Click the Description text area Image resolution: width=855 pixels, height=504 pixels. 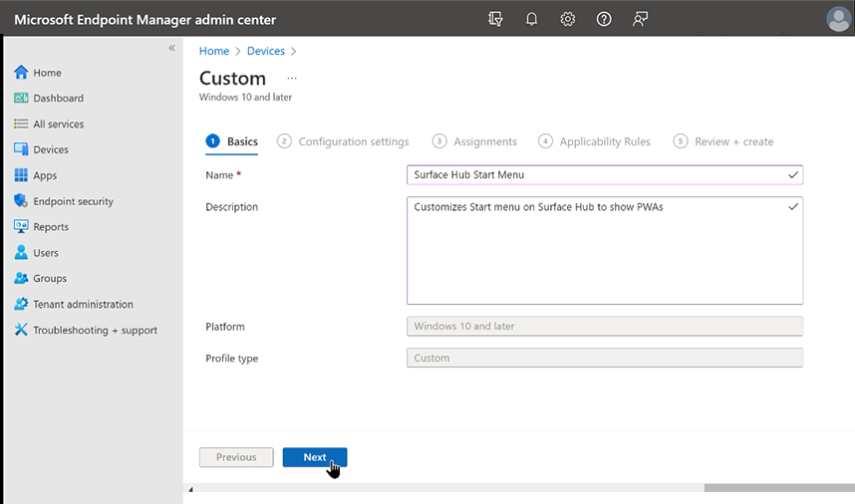604,251
